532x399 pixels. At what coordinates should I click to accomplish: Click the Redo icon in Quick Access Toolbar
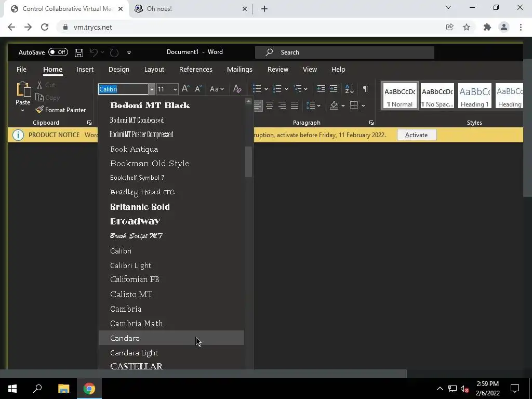point(114,52)
